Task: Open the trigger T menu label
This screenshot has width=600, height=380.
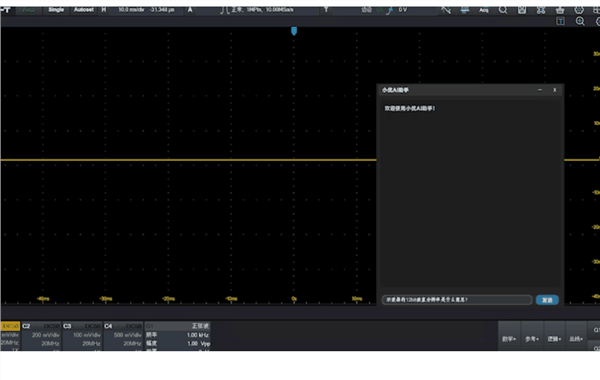Action: [x=326, y=10]
